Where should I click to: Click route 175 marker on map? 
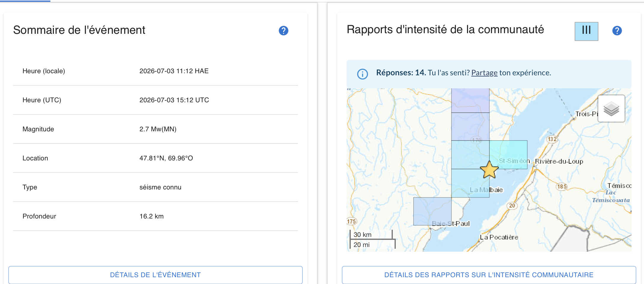coord(351,221)
